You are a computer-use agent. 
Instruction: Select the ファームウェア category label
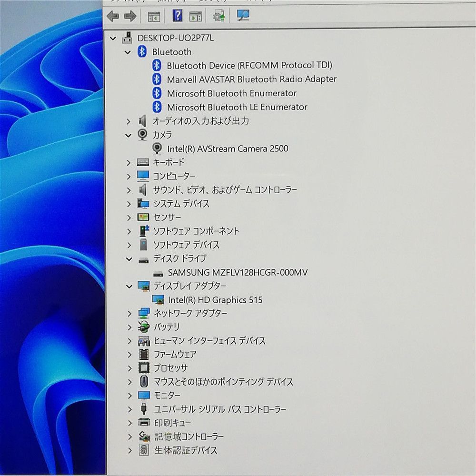(x=175, y=354)
